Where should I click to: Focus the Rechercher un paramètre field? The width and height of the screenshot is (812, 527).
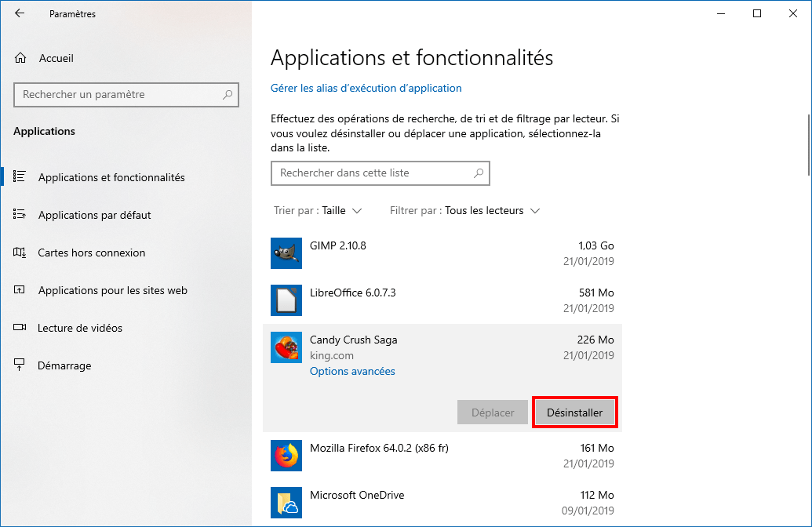click(x=126, y=95)
